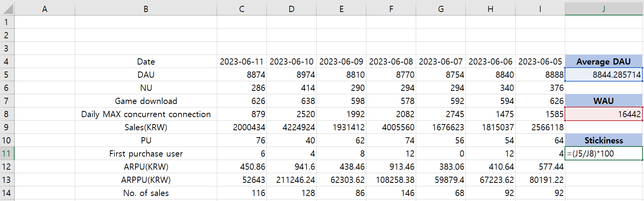
Task: Click date cell 2023-06-07
Action: coord(441,61)
